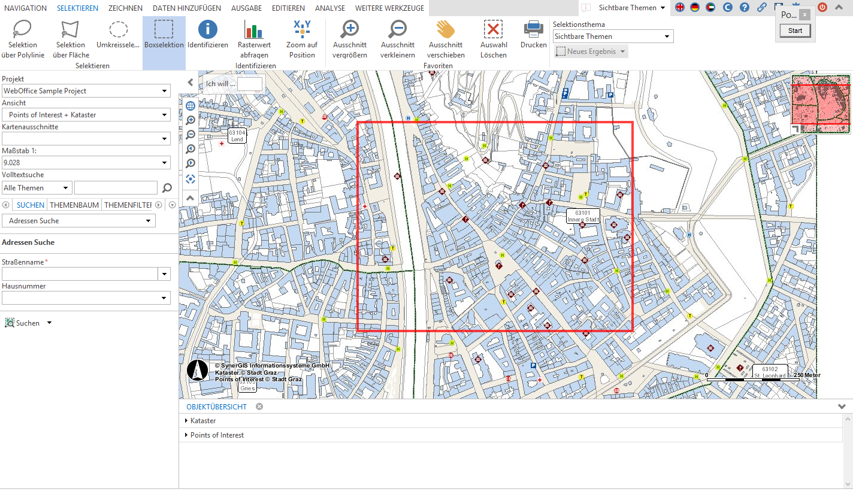
Task: Open the ZEICHNEN menu
Action: click(x=125, y=8)
